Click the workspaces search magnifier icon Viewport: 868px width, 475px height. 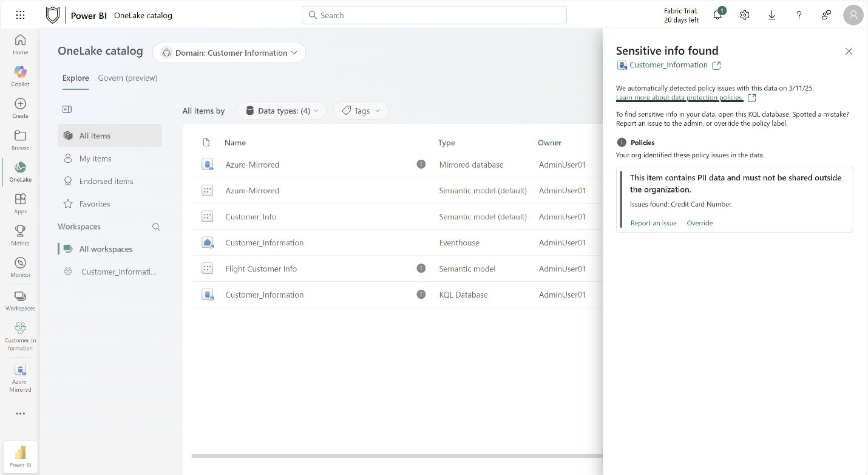(156, 227)
